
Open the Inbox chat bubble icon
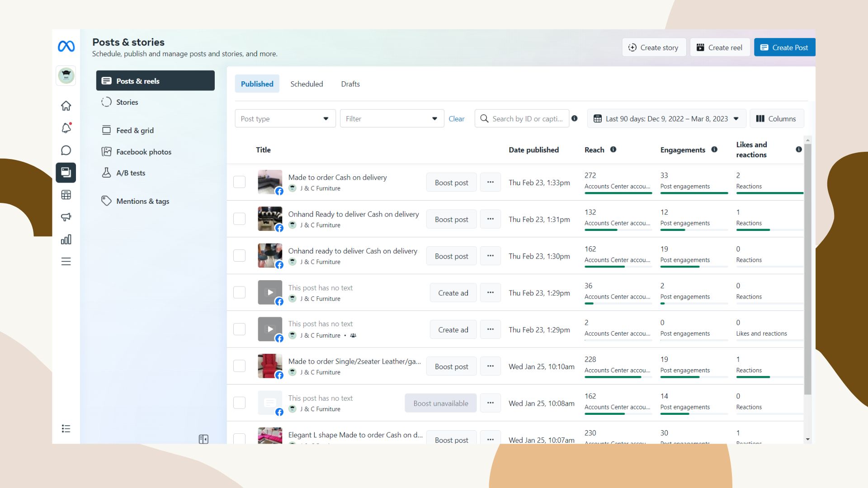coord(66,150)
